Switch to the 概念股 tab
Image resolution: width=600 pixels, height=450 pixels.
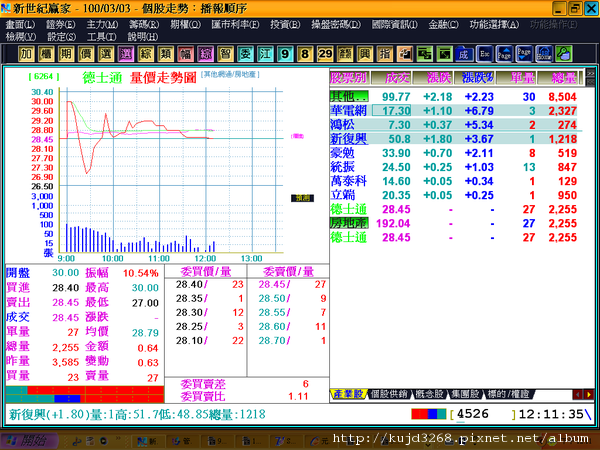pyautogui.click(x=430, y=394)
